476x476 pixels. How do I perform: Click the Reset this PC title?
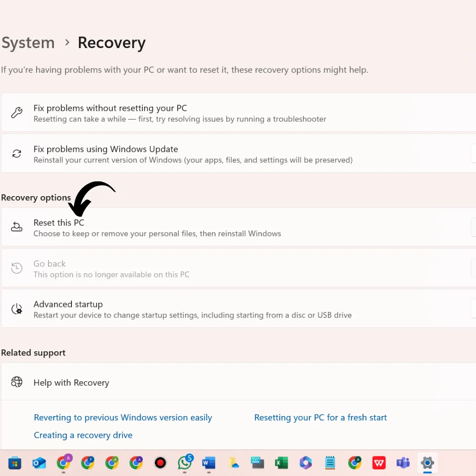[x=59, y=222]
